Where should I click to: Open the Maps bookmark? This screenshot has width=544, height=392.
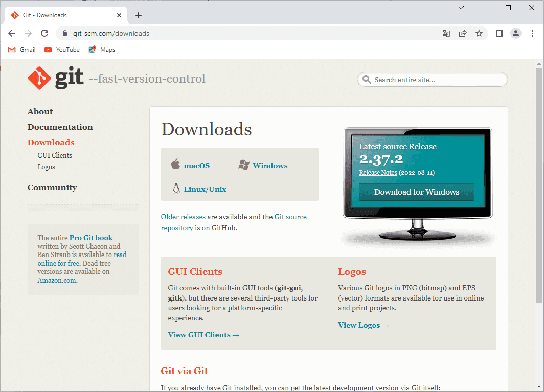pos(102,50)
